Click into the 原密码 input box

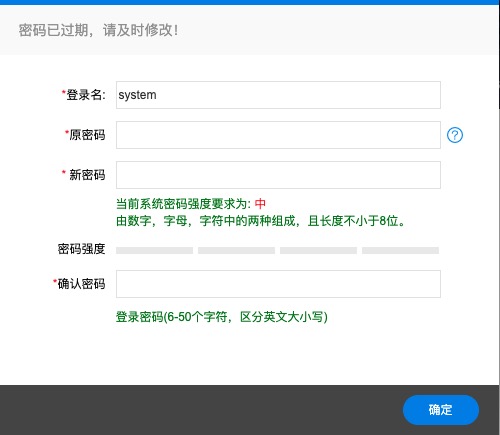point(278,135)
